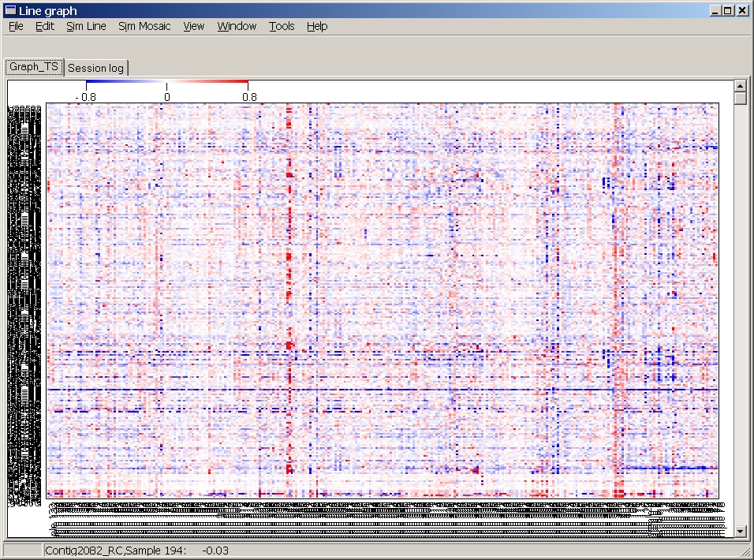Switch to the Session log tab
The image size is (754, 560).
[95, 69]
